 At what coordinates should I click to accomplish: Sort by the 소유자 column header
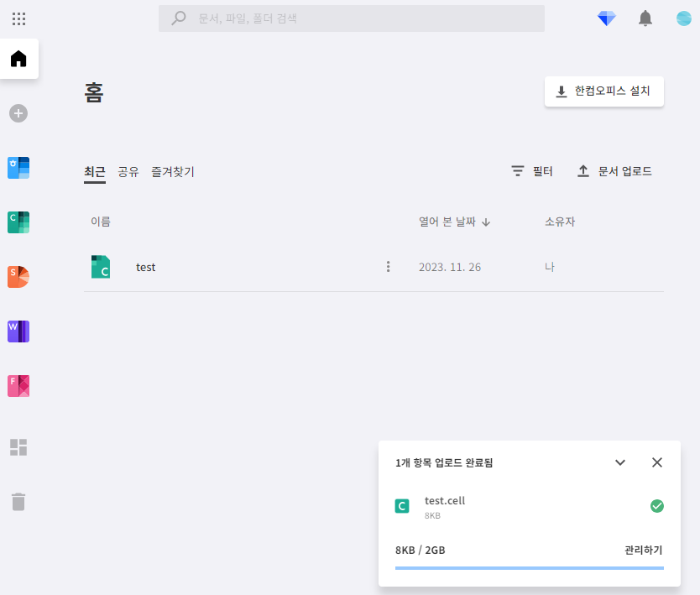coord(560,222)
